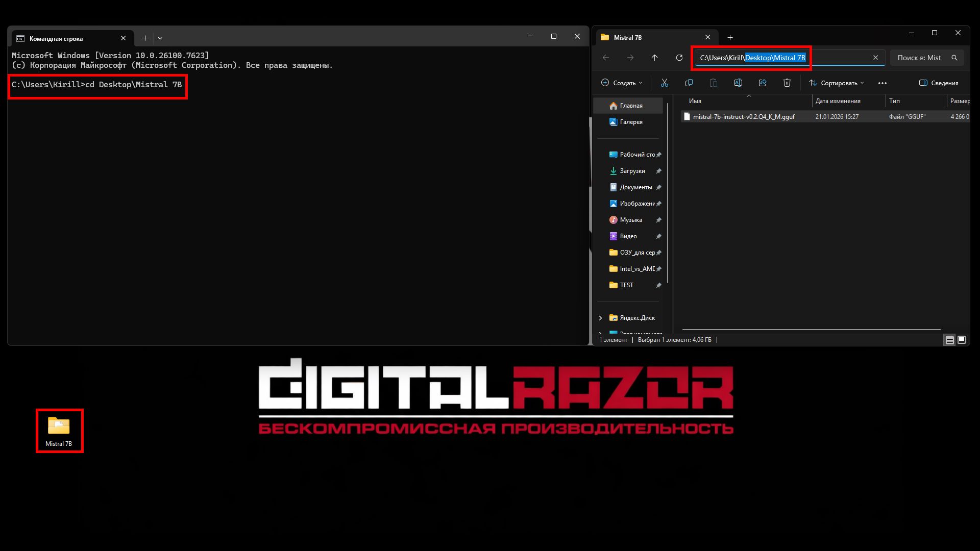Screen dimensions: 980x551
Task: Switch to large thumbnails view in status bar
Action: pos(962,340)
